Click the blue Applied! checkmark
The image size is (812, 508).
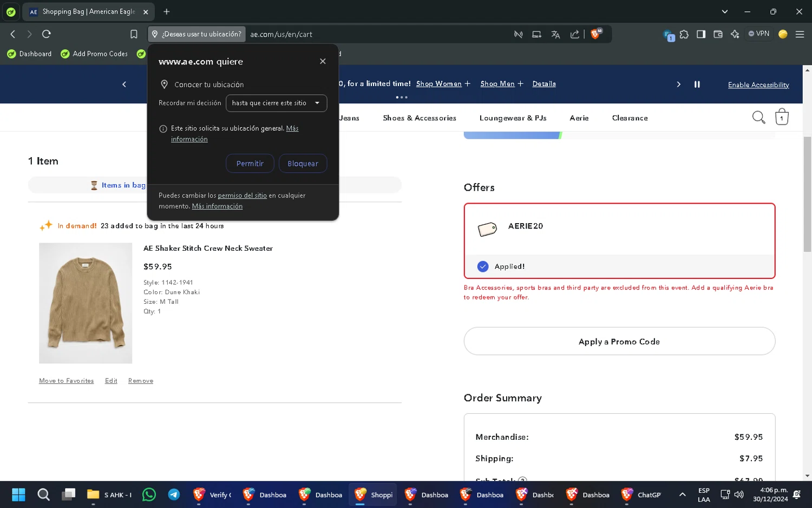tap(483, 266)
